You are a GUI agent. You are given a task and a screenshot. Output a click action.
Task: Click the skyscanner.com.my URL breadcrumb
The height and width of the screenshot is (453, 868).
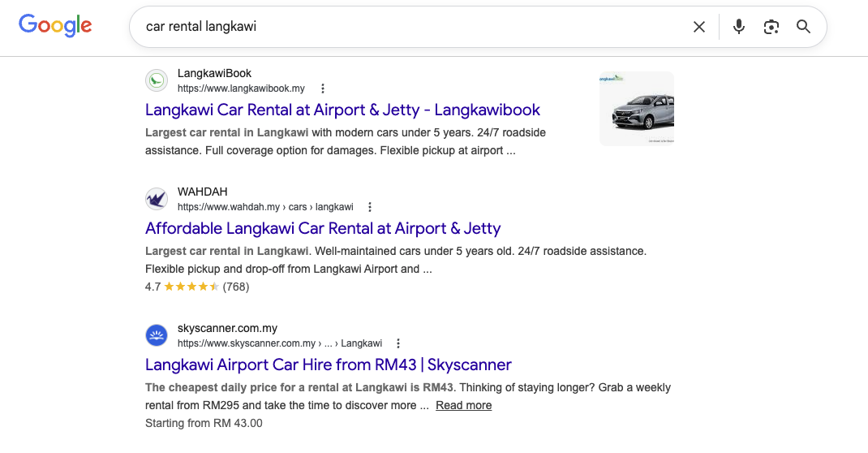tap(280, 343)
